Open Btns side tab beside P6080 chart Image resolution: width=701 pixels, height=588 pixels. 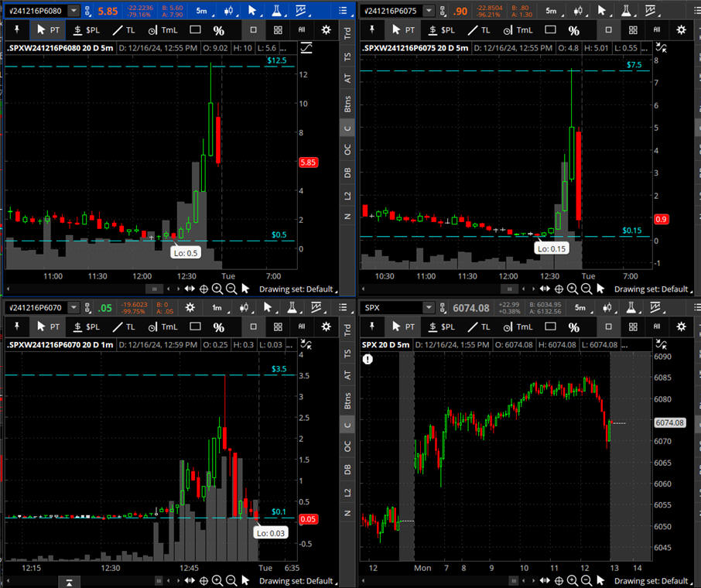click(347, 104)
